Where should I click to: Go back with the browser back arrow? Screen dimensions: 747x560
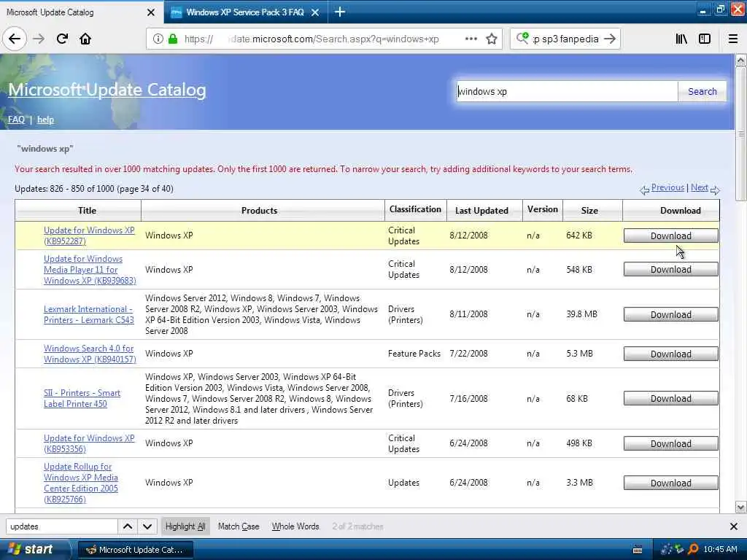[x=15, y=39]
